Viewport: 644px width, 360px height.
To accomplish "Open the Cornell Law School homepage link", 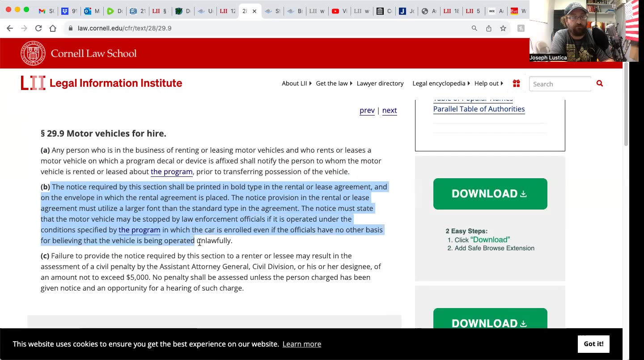I will tap(93, 54).
